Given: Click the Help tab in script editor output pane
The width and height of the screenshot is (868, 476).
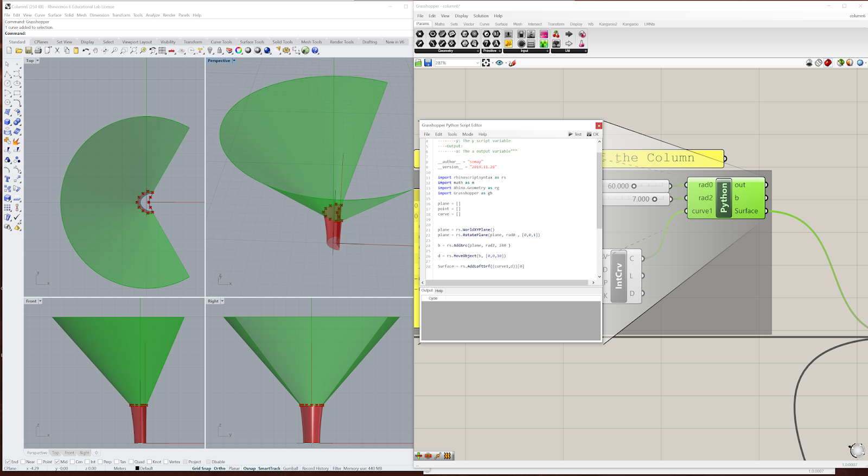Looking at the screenshot, I should click(x=439, y=291).
